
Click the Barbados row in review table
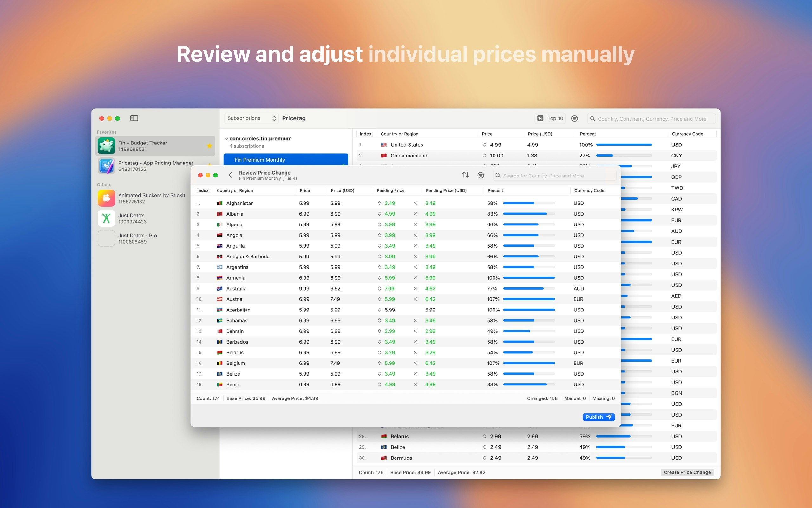pos(405,342)
